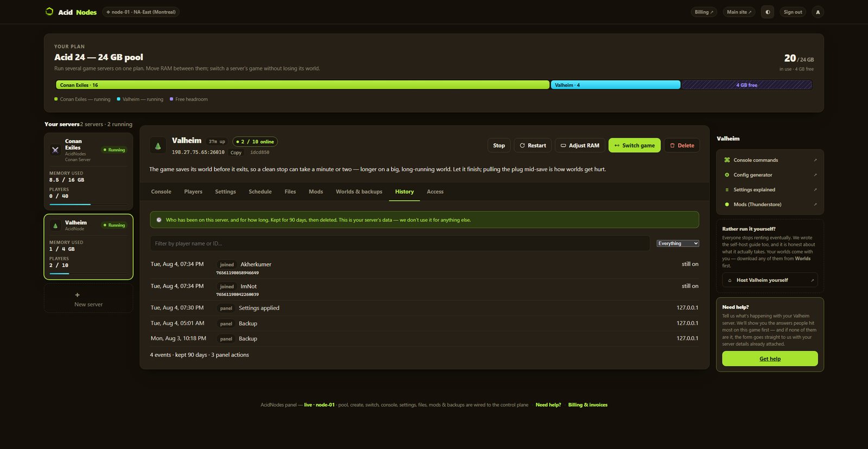868x449 pixels.
Task: Copy the server address 198.27.75.65:26010
Action: 236,153
